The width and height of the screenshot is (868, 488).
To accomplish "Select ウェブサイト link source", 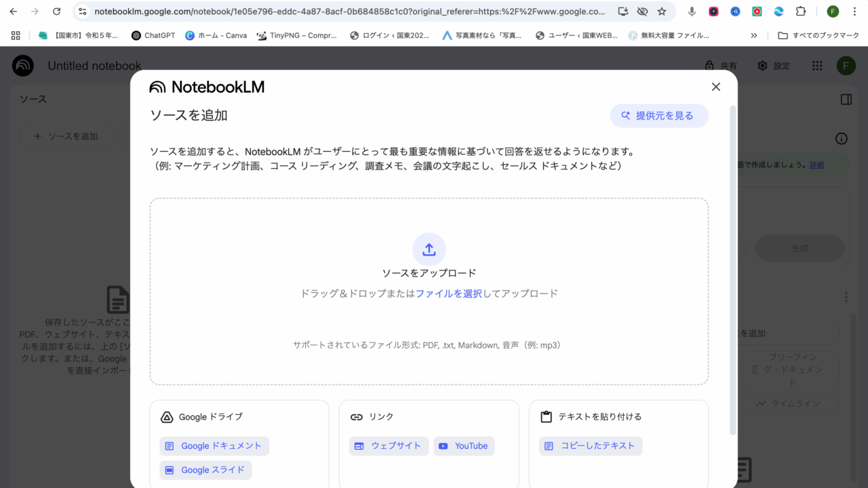I will point(389,446).
